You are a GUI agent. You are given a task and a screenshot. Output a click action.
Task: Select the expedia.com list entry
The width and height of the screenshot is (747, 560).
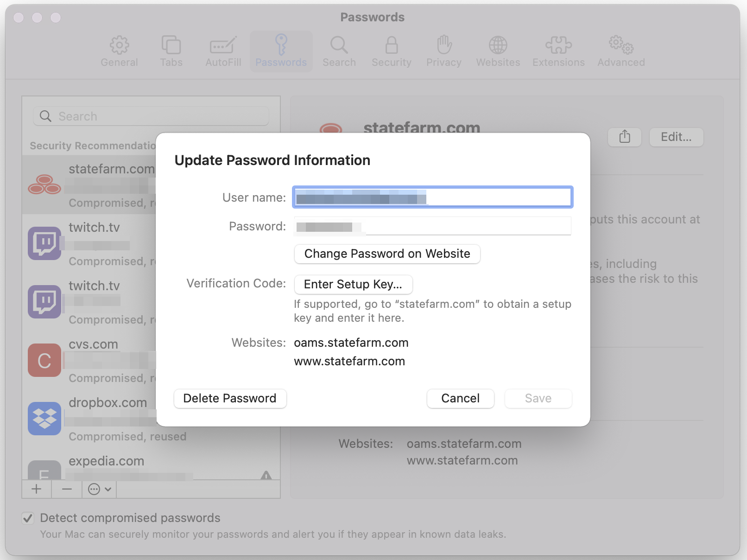[151, 468]
